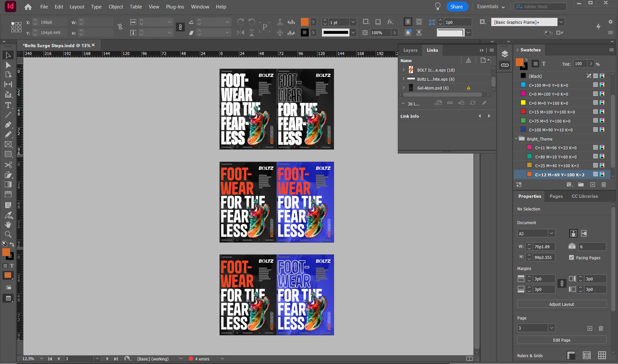618x364 pixels.
Task: Click the Share button
Action: (x=457, y=6)
